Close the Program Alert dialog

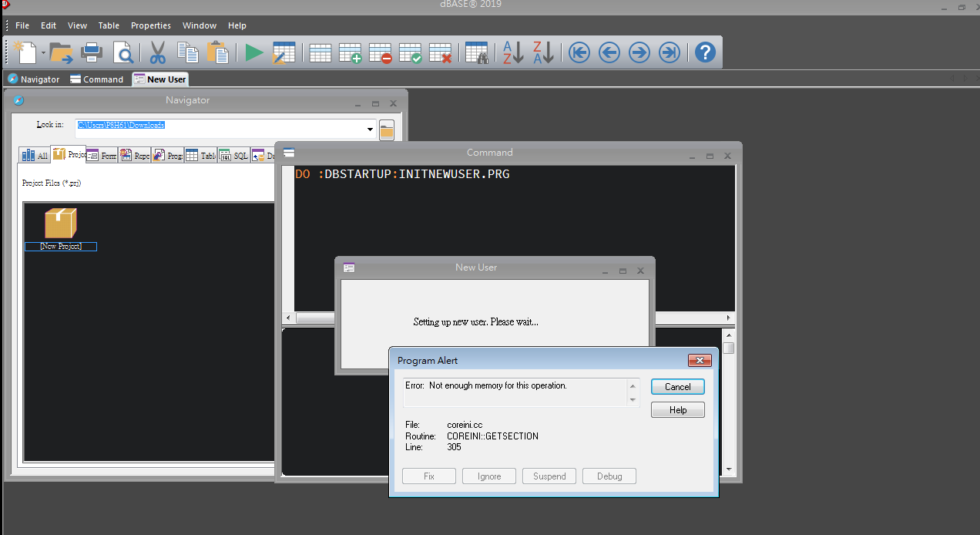(700, 361)
